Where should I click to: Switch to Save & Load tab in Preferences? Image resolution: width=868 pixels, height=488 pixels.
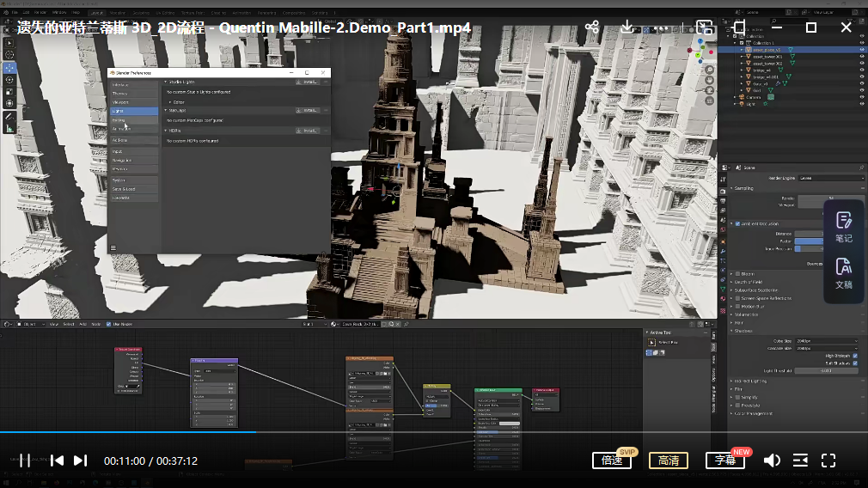pyautogui.click(x=134, y=189)
